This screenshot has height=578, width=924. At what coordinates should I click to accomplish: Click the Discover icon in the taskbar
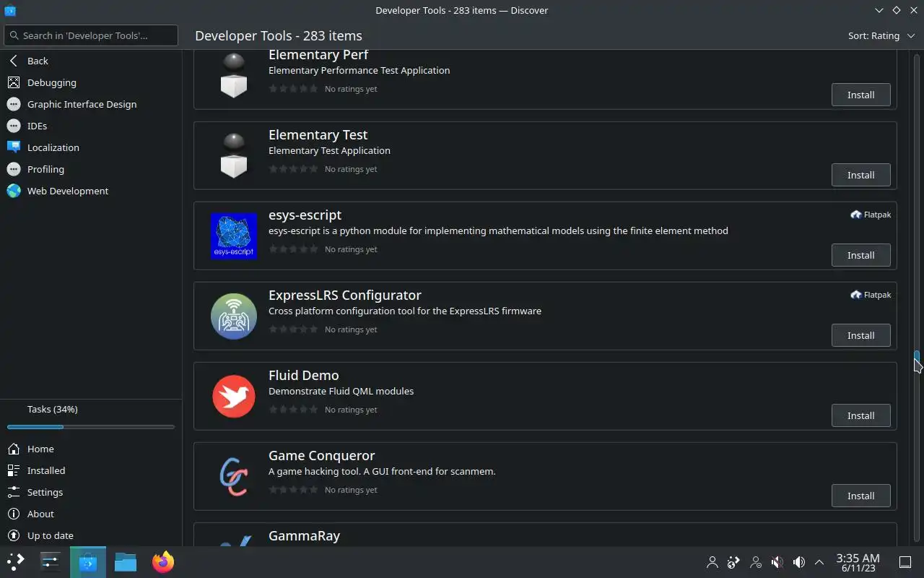88,561
